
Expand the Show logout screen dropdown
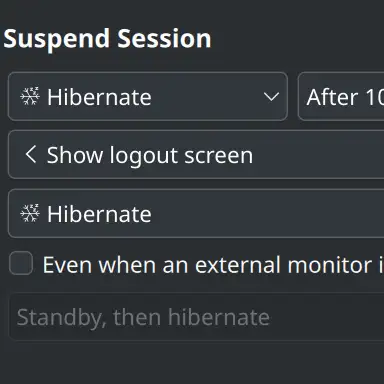click(196, 155)
